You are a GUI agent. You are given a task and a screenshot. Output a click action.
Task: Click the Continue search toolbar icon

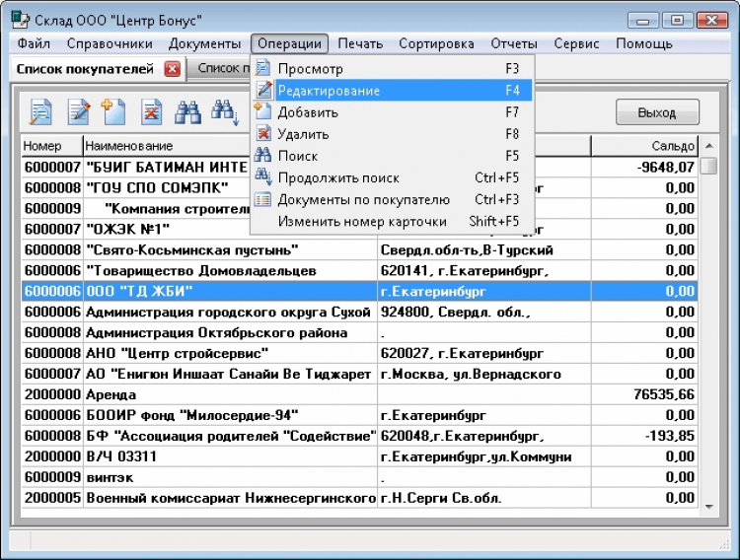pos(225,111)
